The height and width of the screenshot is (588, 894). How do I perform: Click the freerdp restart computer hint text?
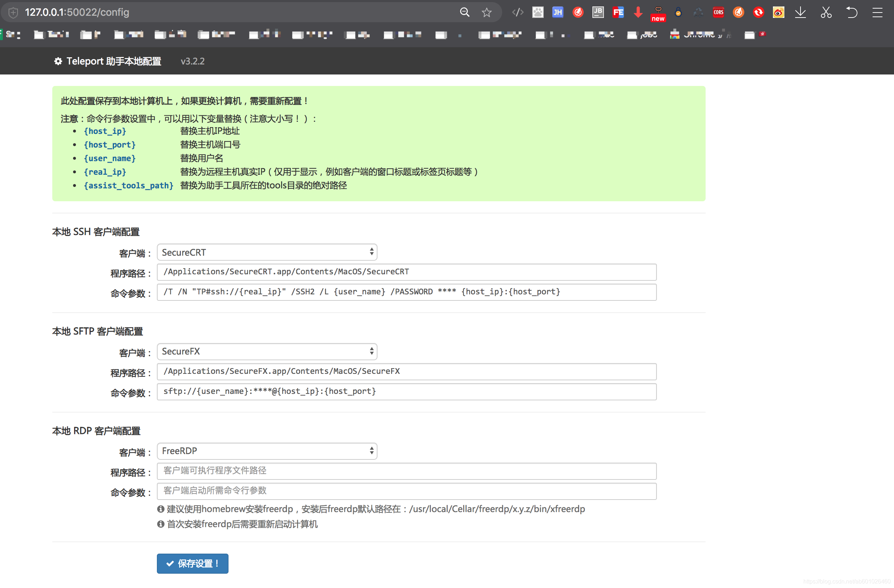[242, 524]
